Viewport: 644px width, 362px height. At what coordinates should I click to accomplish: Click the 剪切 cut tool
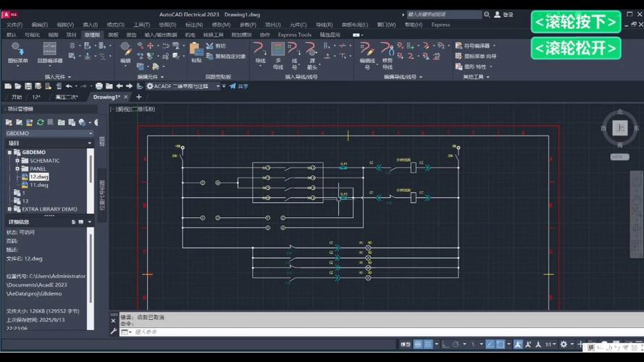(x=216, y=46)
